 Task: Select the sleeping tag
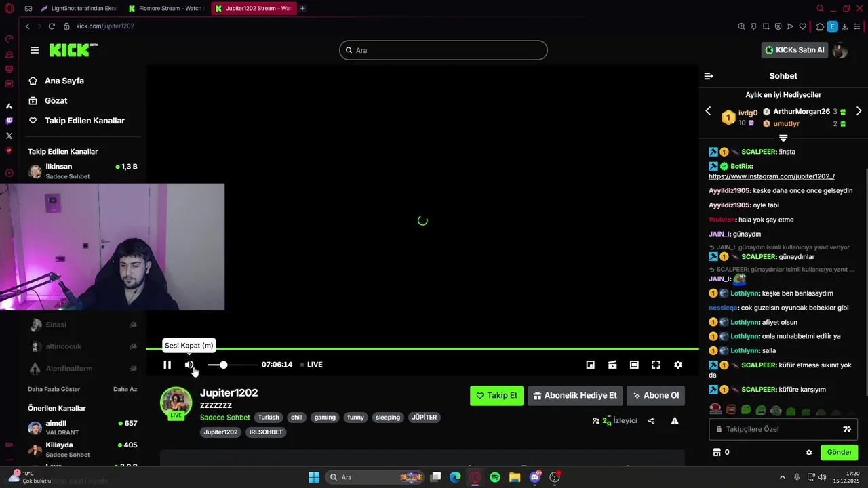click(x=388, y=418)
